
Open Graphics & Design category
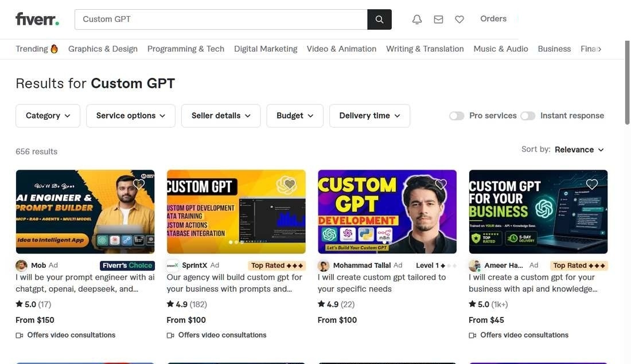103,49
